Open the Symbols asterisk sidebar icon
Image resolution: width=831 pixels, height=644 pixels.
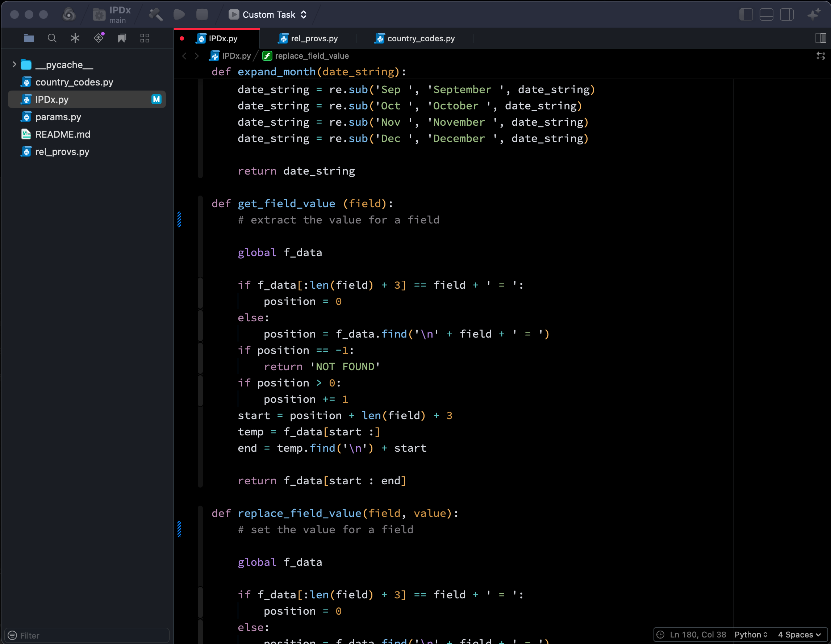point(75,38)
